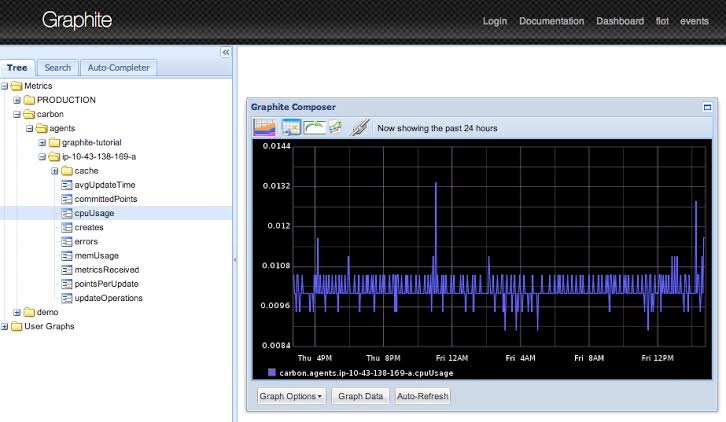Screen dimensions: 726x422
Task: Open the calendar date range picker icon
Action: [291, 127]
